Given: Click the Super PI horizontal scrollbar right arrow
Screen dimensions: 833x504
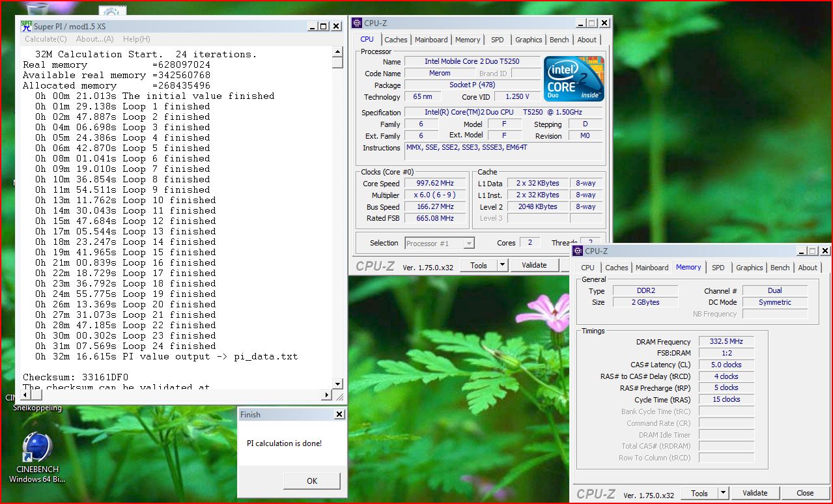Looking at the screenshot, I should pos(326,395).
